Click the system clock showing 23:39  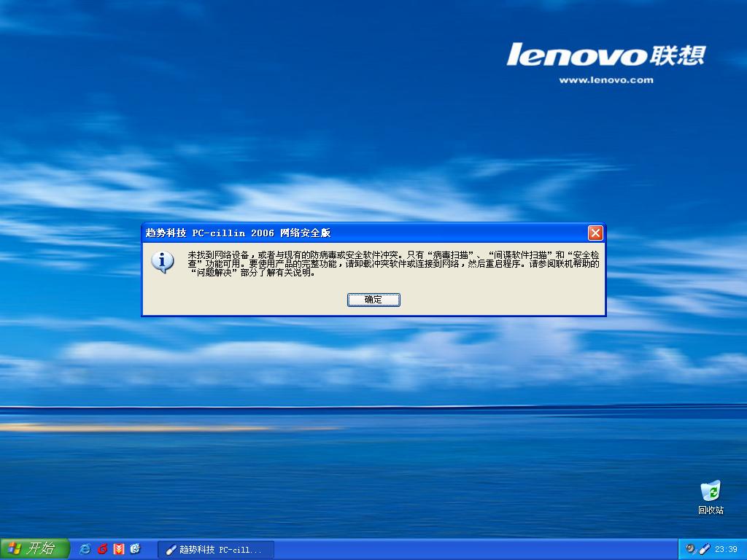pyautogui.click(x=726, y=549)
